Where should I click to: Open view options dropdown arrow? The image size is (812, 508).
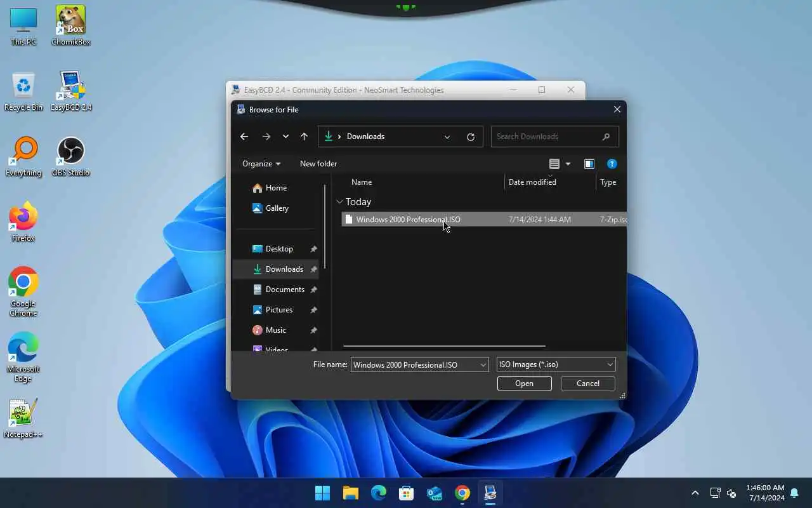tap(568, 164)
